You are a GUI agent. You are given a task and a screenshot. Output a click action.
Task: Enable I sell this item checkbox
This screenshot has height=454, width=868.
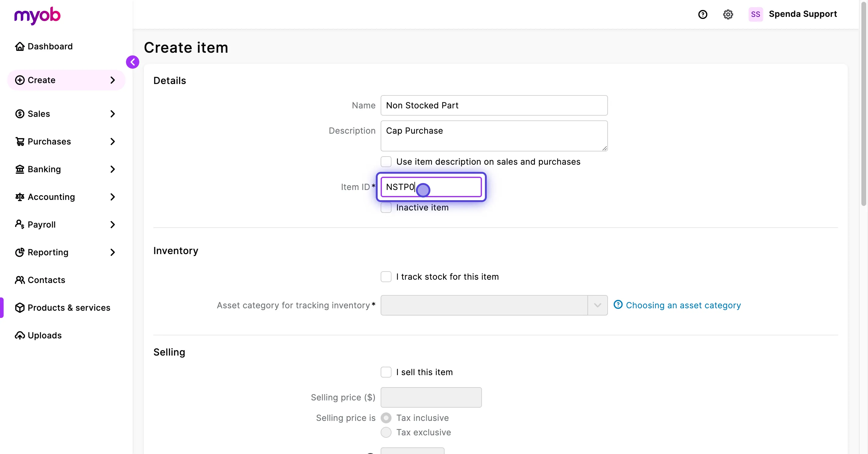(386, 372)
